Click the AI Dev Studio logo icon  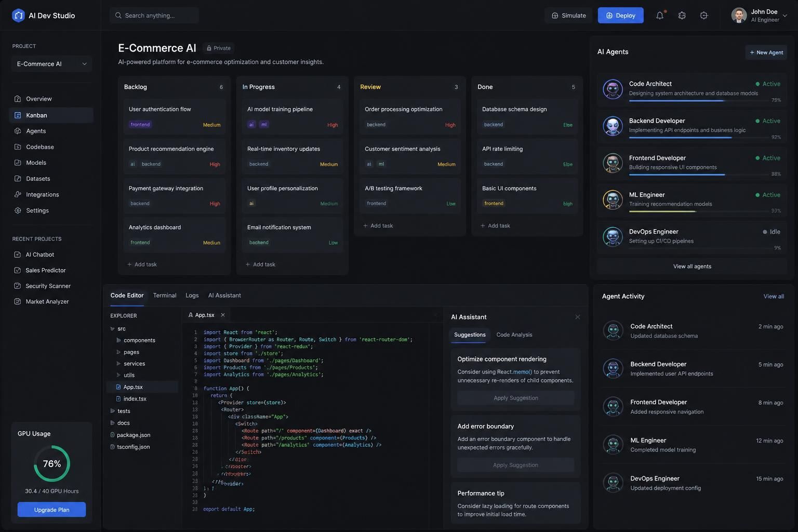18,16
